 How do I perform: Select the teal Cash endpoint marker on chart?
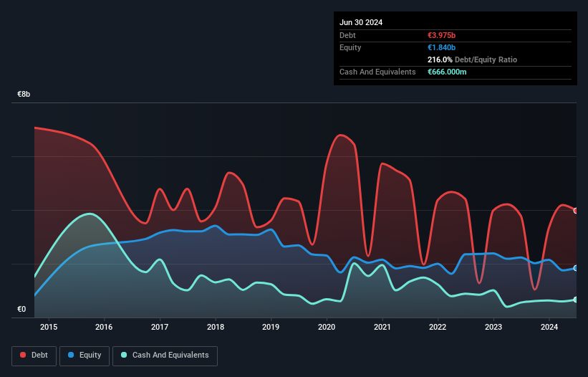click(576, 300)
